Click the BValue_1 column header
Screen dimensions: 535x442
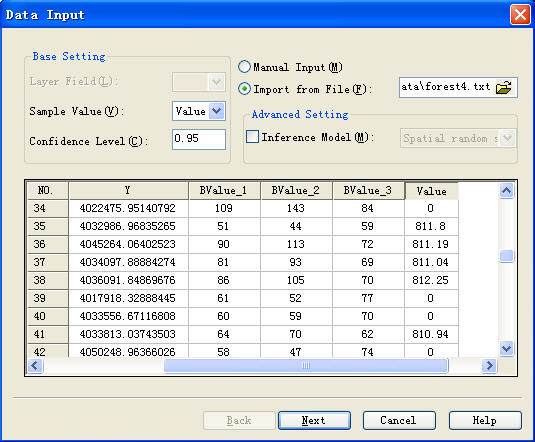(224, 190)
